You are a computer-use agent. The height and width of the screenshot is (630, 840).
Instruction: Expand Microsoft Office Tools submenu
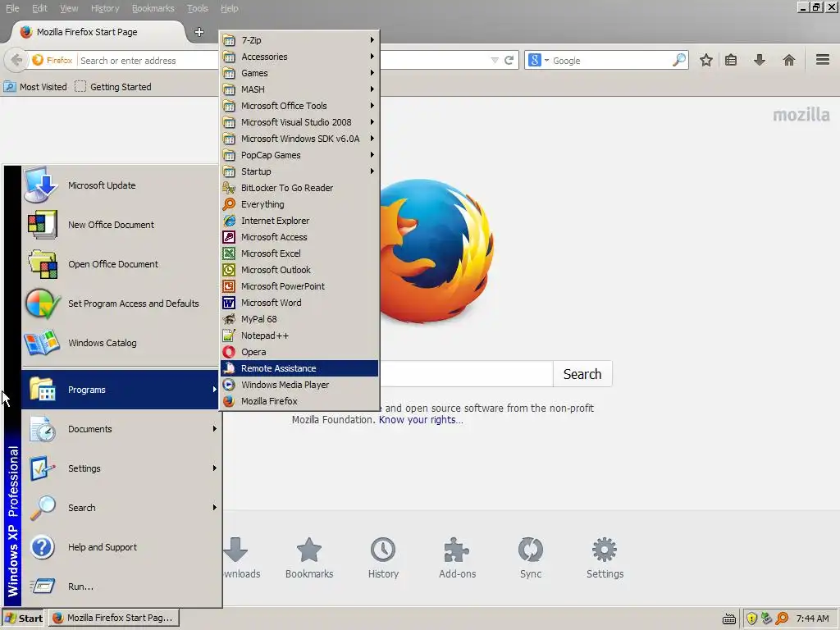coord(299,106)
